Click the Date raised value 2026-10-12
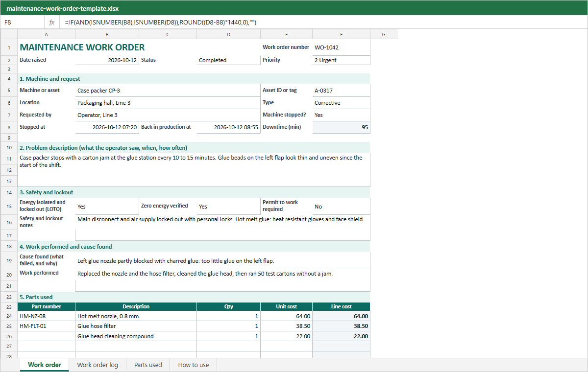This screenshot has height=372, width=588. pos(107,60)
